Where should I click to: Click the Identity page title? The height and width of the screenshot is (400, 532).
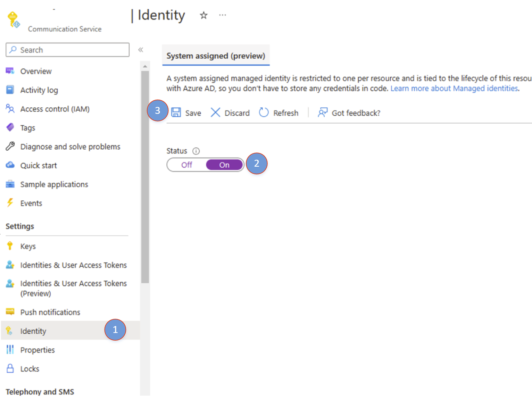point(161,15)
